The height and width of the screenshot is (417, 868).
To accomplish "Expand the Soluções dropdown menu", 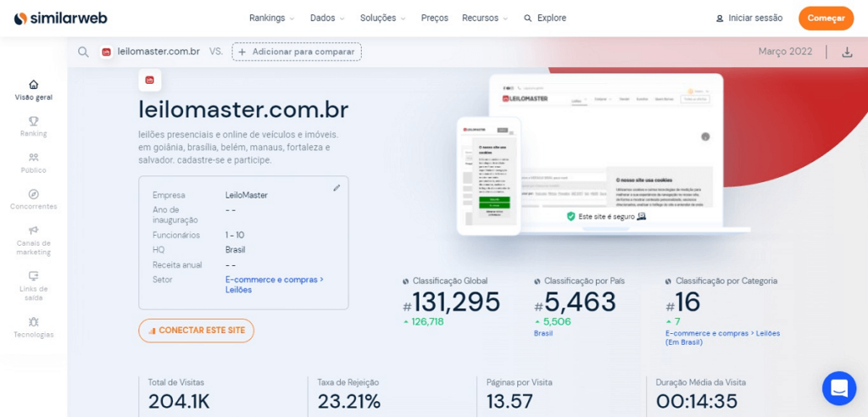I will click(x=382, y=18).
